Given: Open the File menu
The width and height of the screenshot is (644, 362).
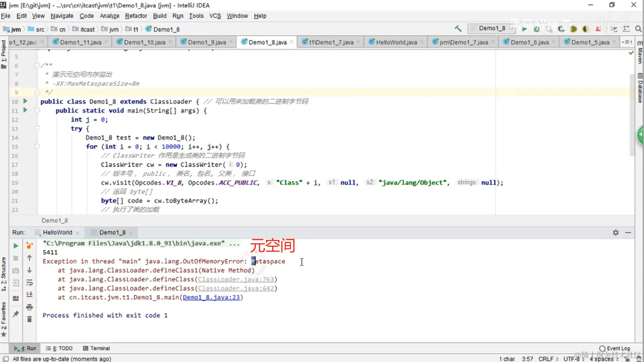Looking at the screenshot, I should click(6, 16).
